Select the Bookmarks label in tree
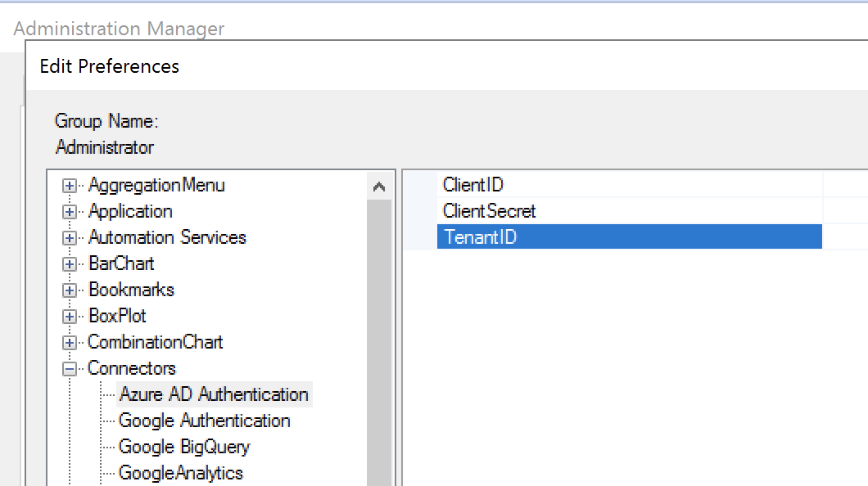868x486 pixels. 132,290
